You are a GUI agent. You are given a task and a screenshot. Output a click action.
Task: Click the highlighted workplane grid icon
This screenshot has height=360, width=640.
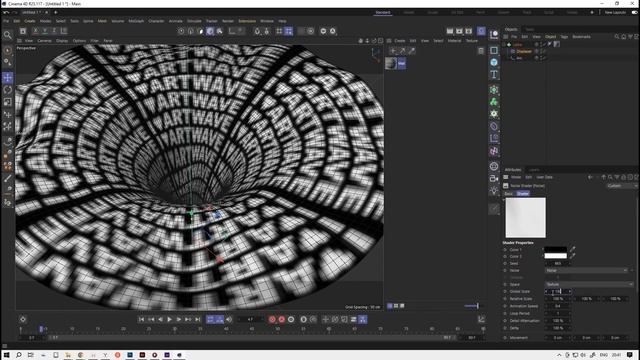pyautogui.click(x=289, y=31)
